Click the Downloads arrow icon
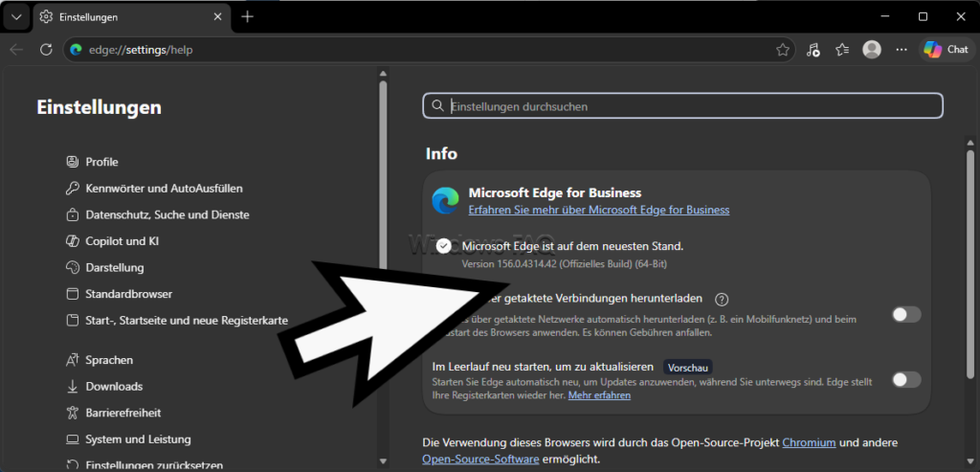Screen dimensions: 980x472 (x=73, y=387)
